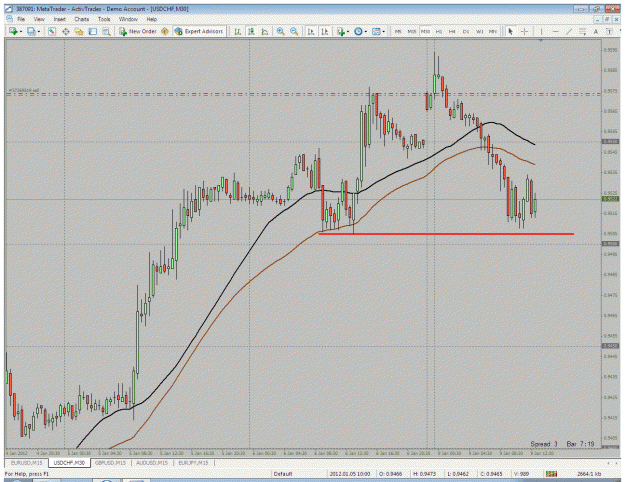Viewport: 625px width, 482px height.
Task: Click the New Order button
Action: coord(138,31)
